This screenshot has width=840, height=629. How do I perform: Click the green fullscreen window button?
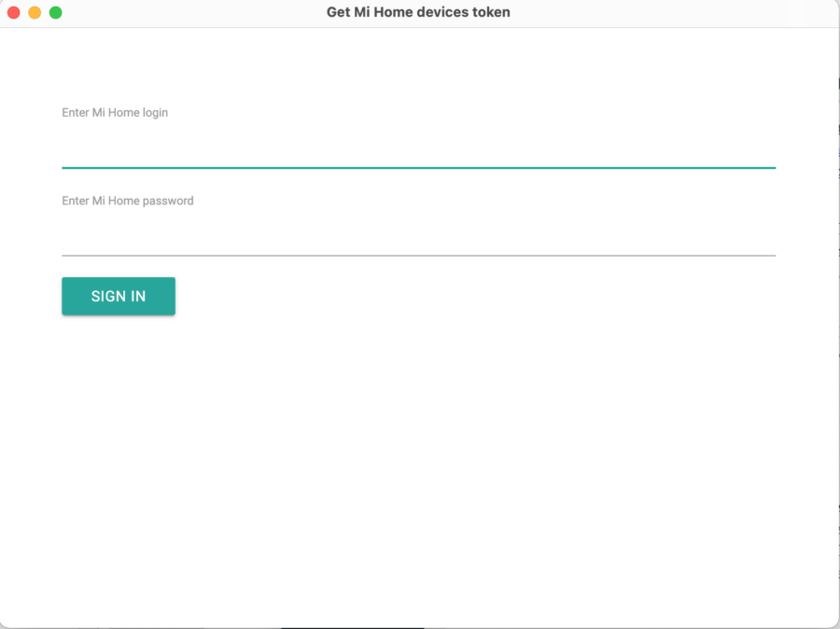coord(55,12)
